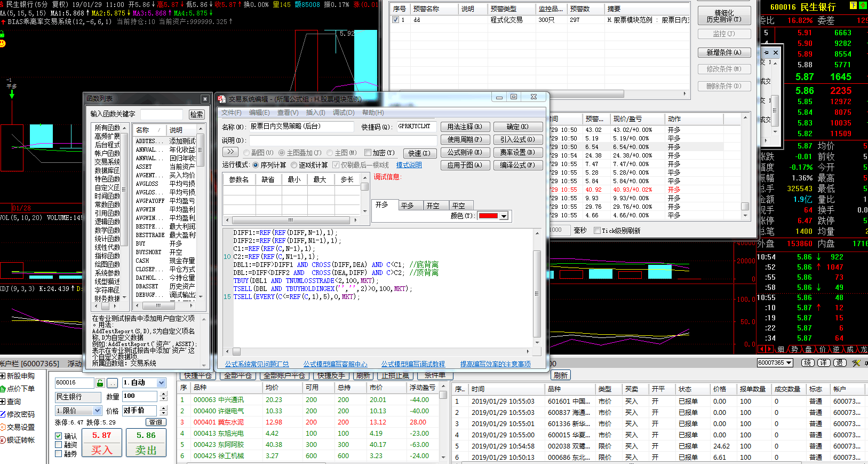Click the formula editor window title icon
The image size is (868, 464).
point(222,99)
